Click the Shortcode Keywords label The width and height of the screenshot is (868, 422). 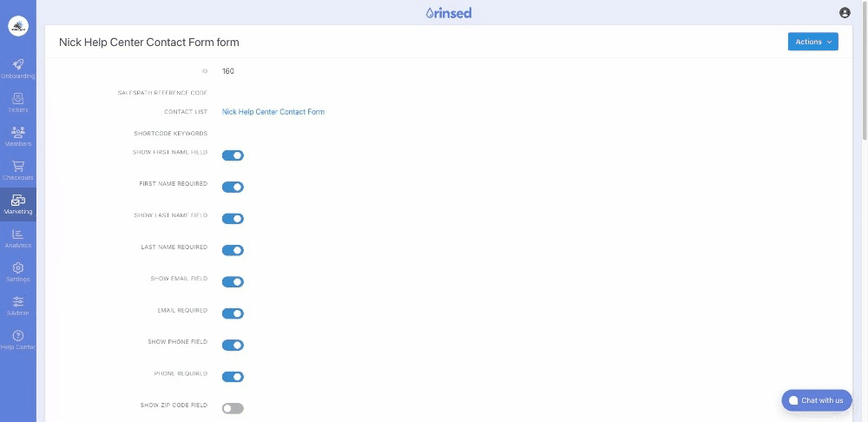[x=170, y=134]
